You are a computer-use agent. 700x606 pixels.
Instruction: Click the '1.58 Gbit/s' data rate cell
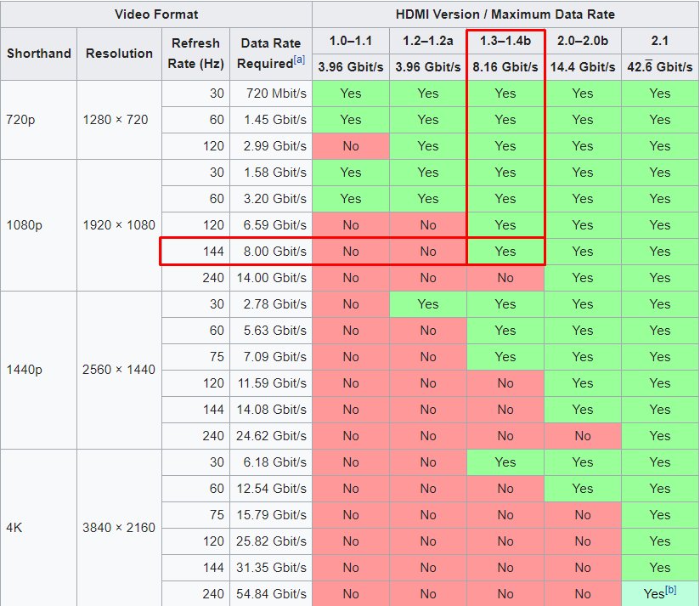[271, 173]
